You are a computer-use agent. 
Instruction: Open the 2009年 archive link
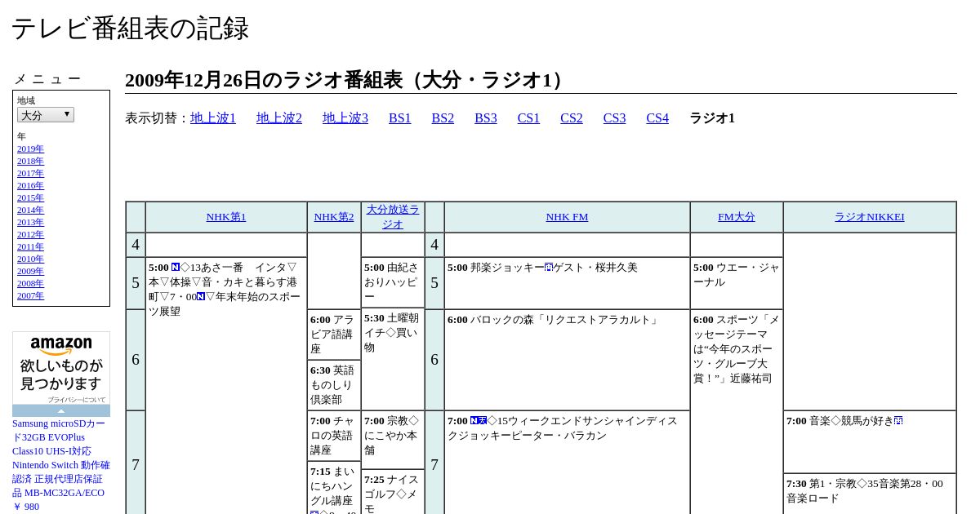click(30, 272)
